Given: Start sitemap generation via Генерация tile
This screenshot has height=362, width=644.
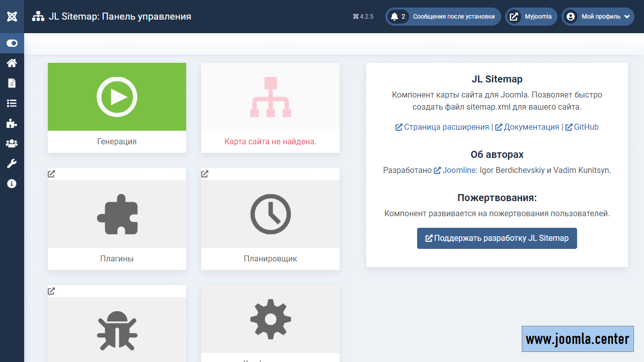Looking at the screenshot, I should coord(117,107).
